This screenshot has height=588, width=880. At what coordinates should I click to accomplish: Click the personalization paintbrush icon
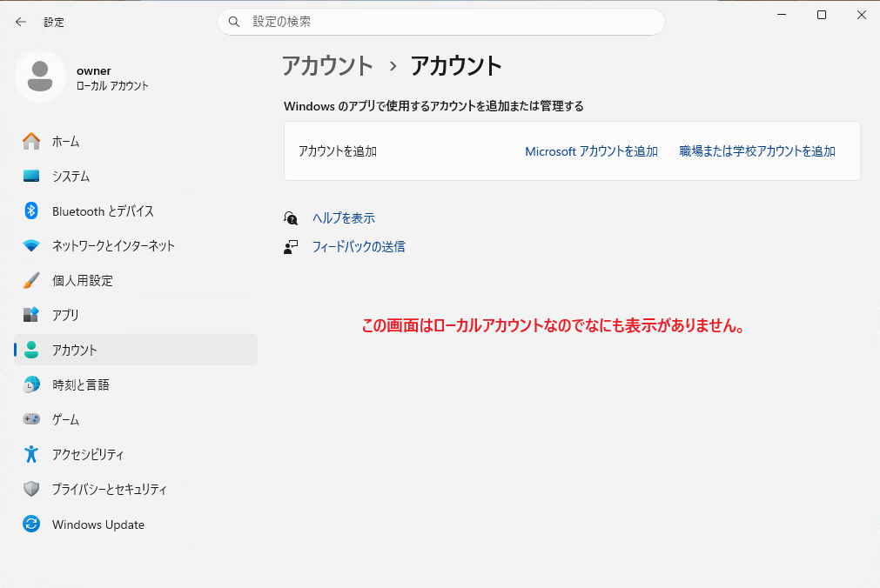[31, 281]
